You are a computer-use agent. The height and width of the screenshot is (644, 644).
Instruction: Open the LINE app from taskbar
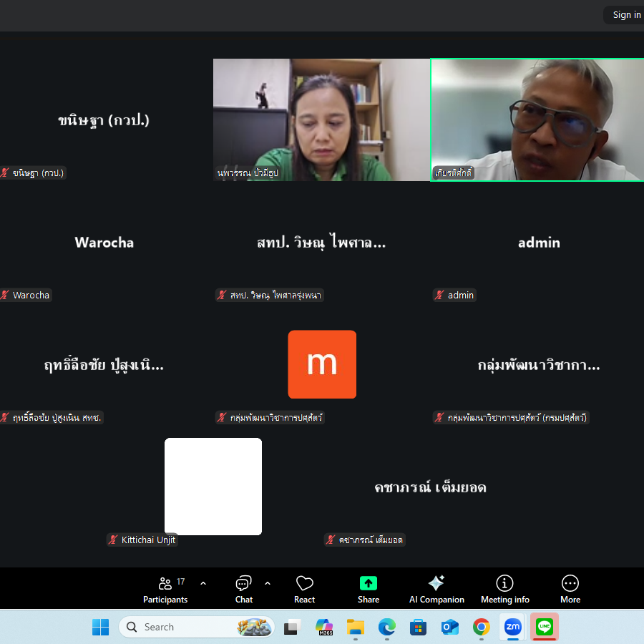(x=545, y=627)
